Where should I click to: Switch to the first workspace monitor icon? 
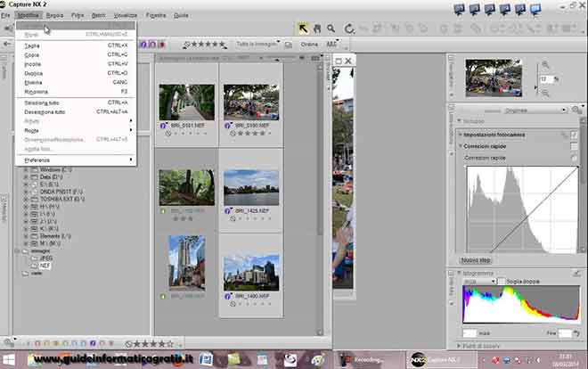coord(459,9)
